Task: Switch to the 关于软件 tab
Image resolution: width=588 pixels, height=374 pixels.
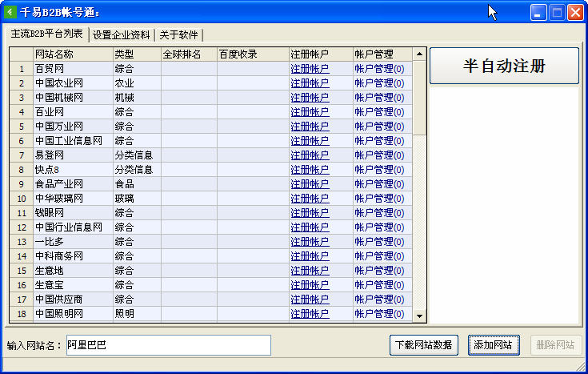Action: tap(179, 35)
